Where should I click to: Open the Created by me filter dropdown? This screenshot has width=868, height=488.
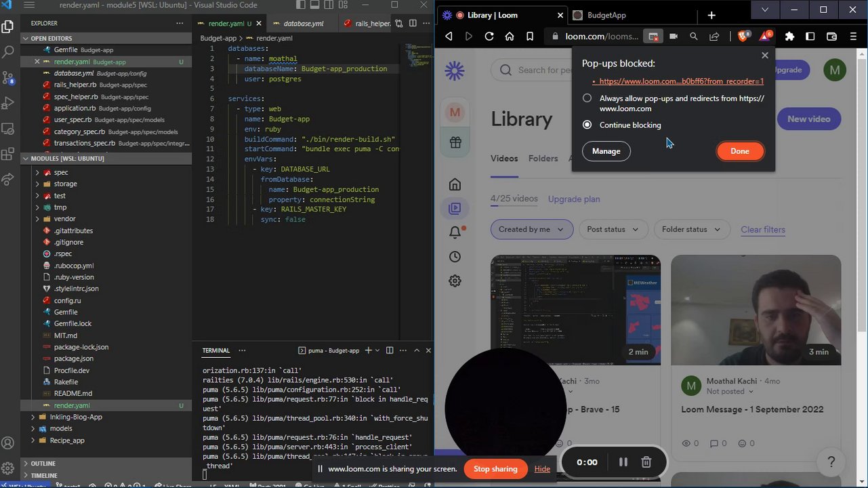(532, 229)
